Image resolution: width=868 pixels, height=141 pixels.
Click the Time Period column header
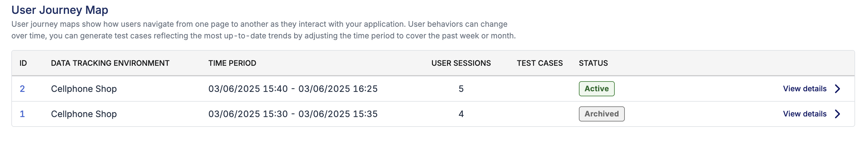[232, 63]
